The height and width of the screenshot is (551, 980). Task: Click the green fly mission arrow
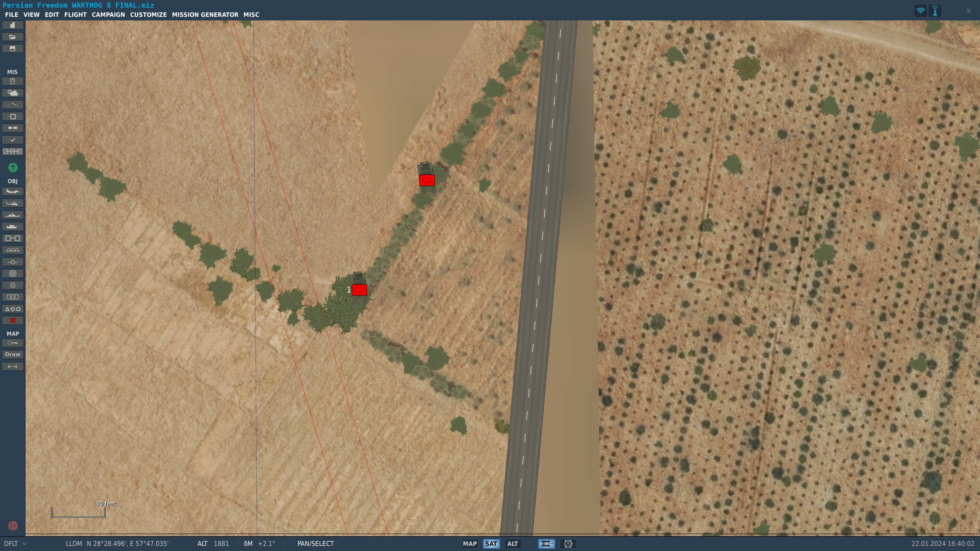pos(13,167)
